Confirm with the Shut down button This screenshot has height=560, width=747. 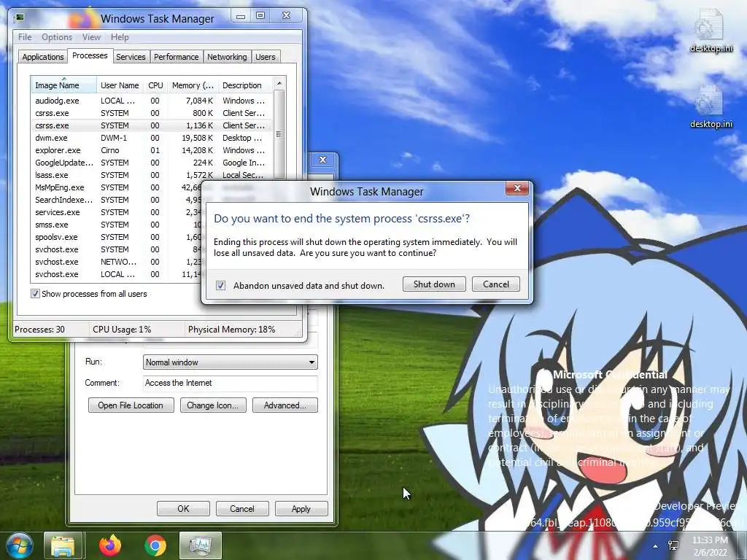(434, 284)
